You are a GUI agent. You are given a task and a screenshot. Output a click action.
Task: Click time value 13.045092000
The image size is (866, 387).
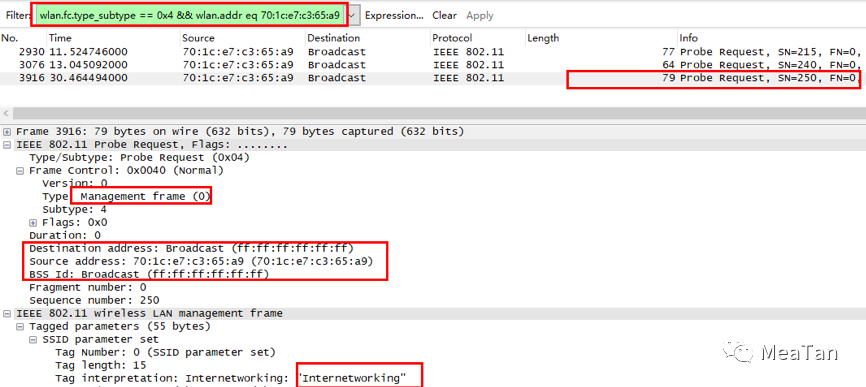tap(88, 65)
